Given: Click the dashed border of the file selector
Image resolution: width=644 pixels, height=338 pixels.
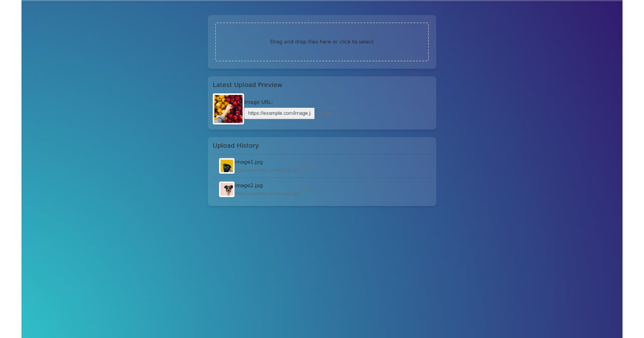Looking at the screenshot, I should point(322,22).
